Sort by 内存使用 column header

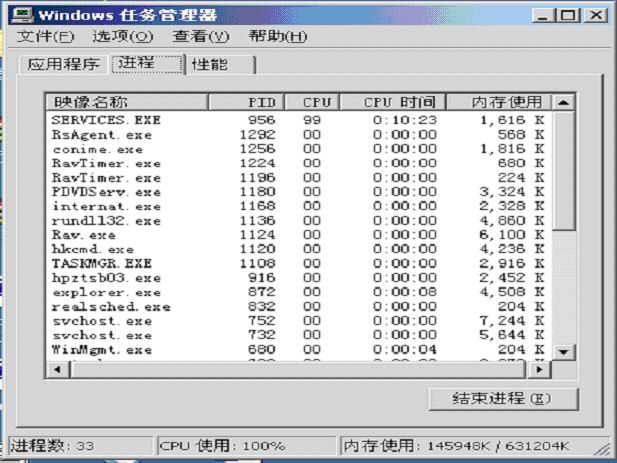coord(499,102)
